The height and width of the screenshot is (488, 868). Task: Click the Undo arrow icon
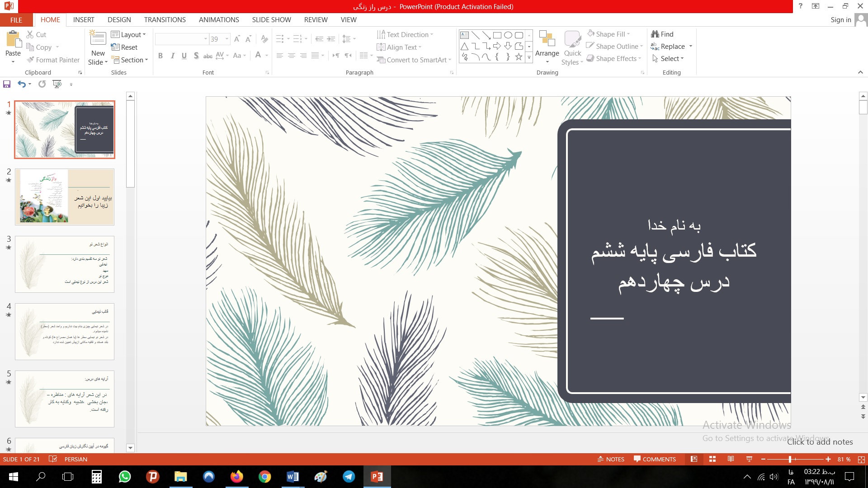21,84
